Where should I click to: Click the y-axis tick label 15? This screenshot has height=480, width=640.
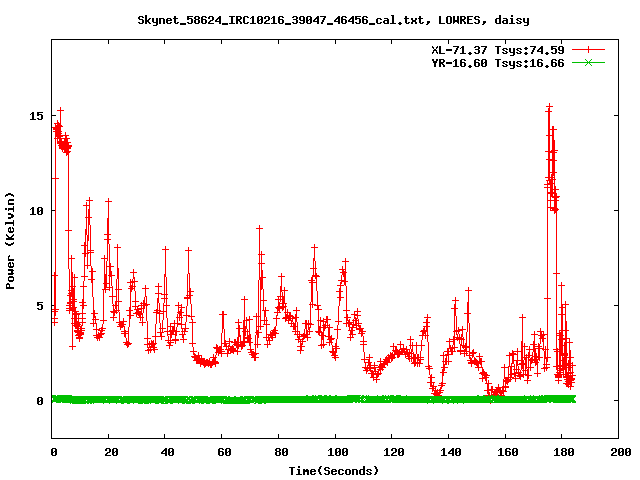pos(36,116)
